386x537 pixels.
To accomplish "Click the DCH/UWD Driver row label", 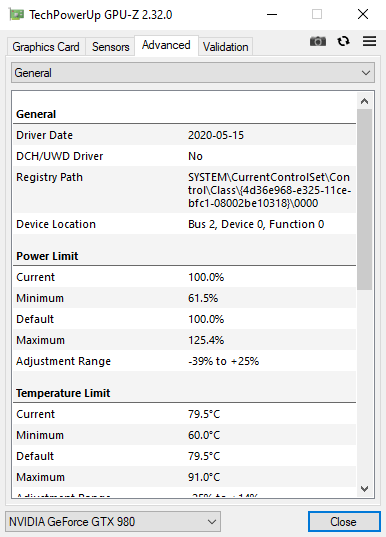I will coord(60,156).
